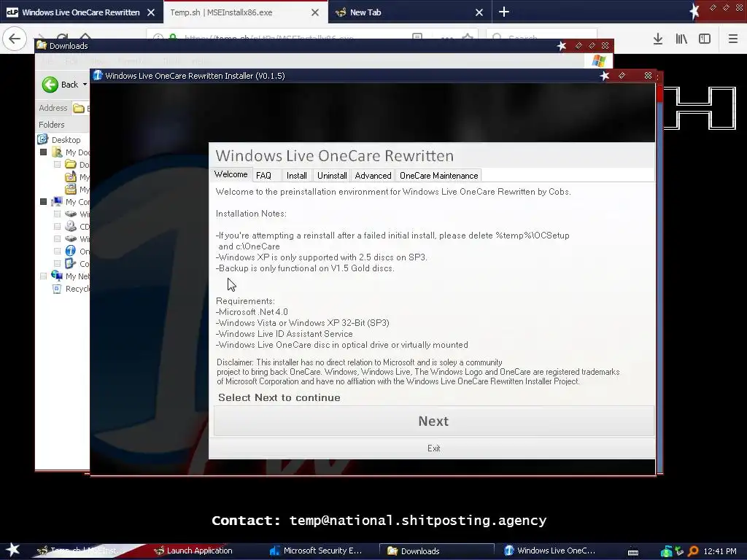Viewport: 747px width, 560px height.
Task: Open the browser hamburger menu
Action: point(733,39)
